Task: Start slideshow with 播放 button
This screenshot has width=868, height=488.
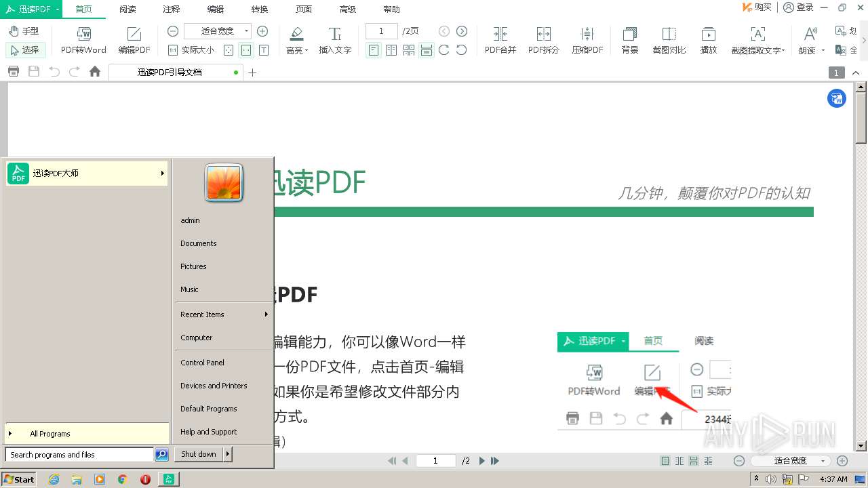Action: point(709,41)
